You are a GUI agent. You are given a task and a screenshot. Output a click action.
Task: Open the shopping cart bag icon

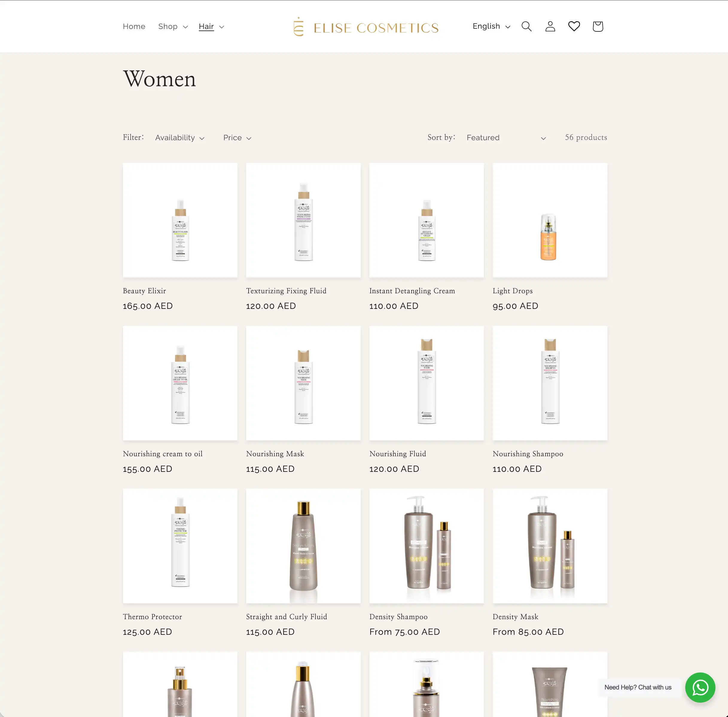(597, 26)
